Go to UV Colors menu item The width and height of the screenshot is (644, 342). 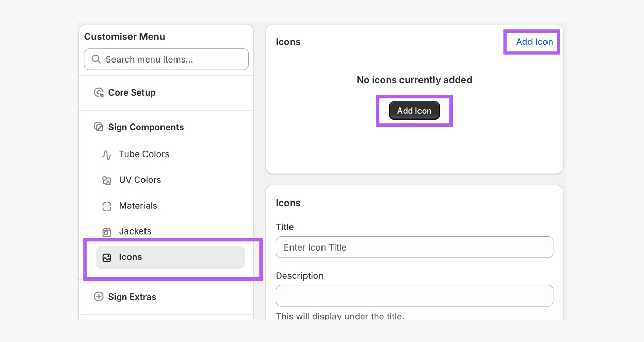[140, 180]
